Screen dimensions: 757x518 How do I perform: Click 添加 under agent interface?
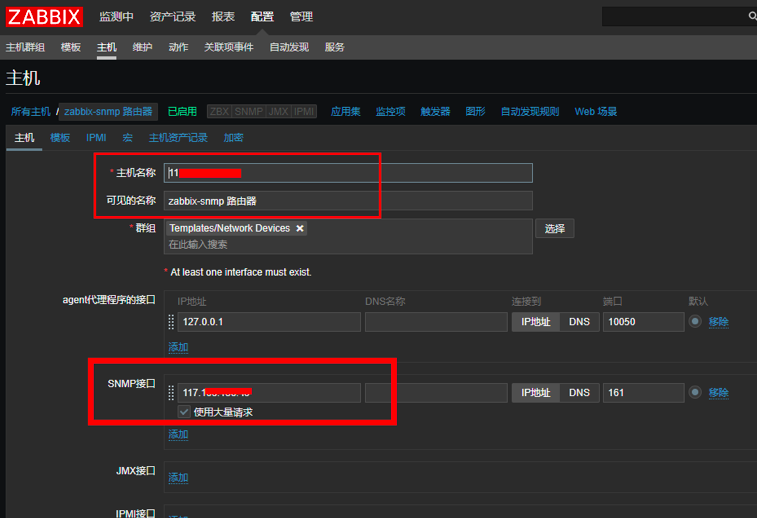pyautogui.click(x=178, y=347)
